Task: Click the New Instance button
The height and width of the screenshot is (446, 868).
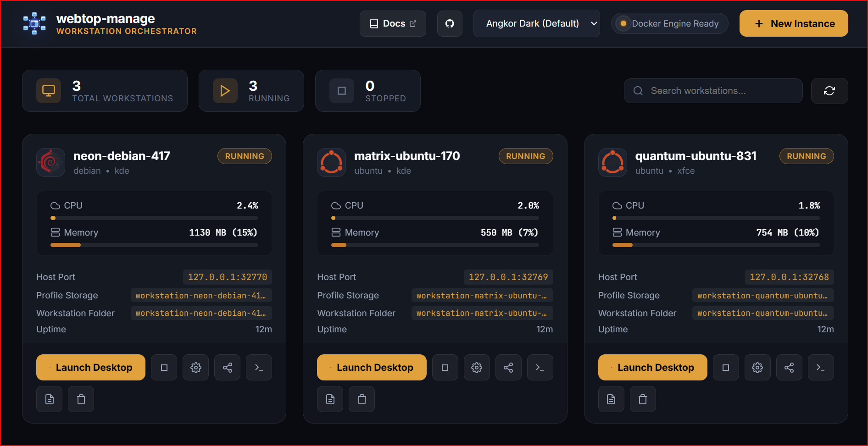Action: pyautogui.click(x=794, y=23)
